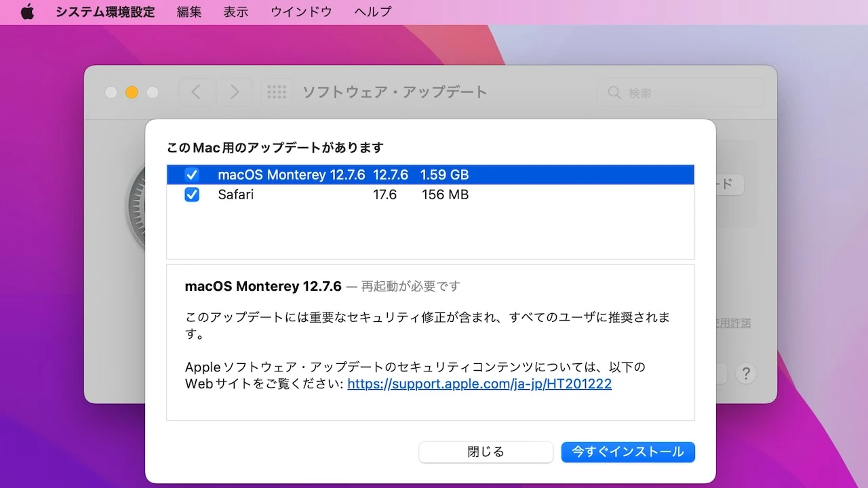
Task: Open the システム環境設定 menu
Action: [104, 12]
